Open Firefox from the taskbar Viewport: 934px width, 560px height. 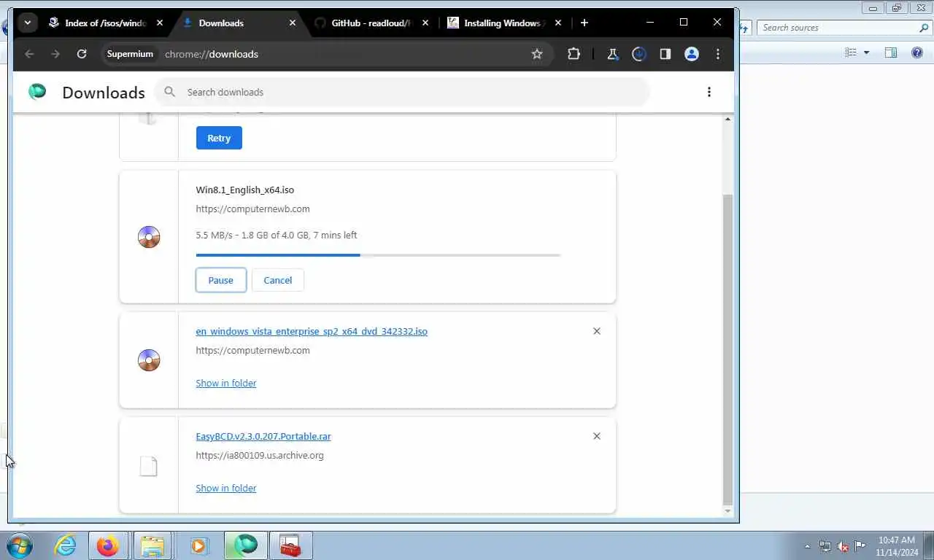tap(107, 545)
